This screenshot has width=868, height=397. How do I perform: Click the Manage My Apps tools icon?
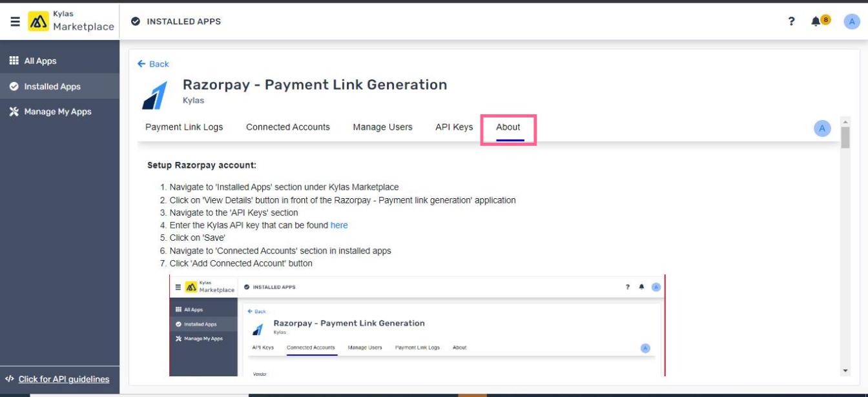click(x=14, y=112)
